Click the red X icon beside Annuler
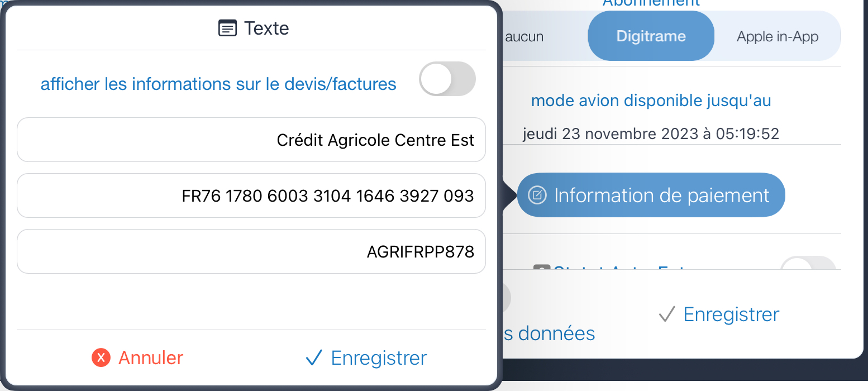 [x=101, y=357]
